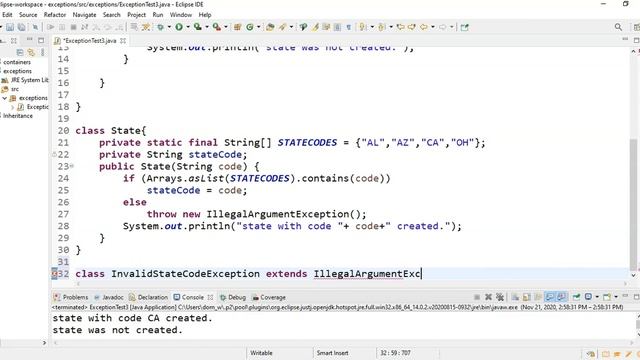Open the New Class dropdown arrow

pyautogui.click(x=258, y=27)
